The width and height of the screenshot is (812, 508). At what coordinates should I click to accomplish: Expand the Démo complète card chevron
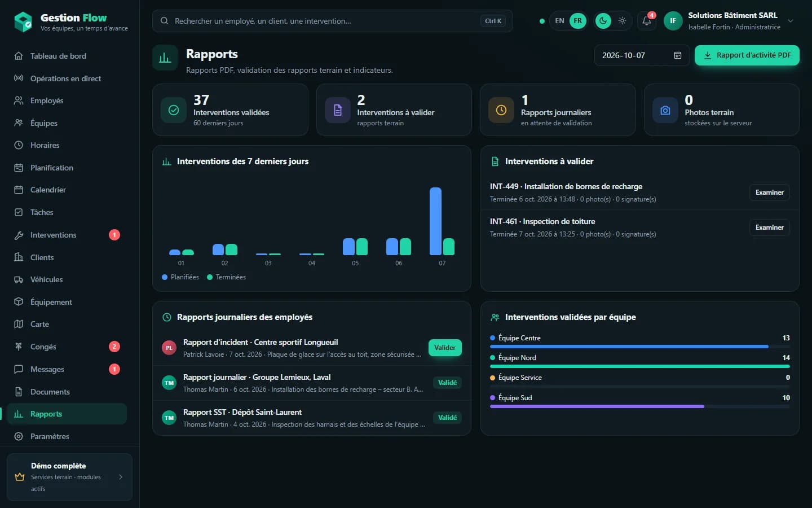[x=121, y=477]
